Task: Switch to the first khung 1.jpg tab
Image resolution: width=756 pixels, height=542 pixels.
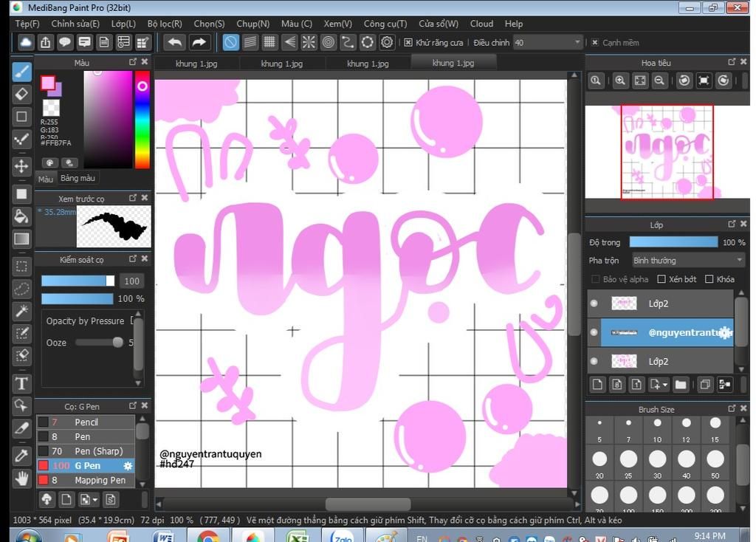Action: tap(196, 64)
